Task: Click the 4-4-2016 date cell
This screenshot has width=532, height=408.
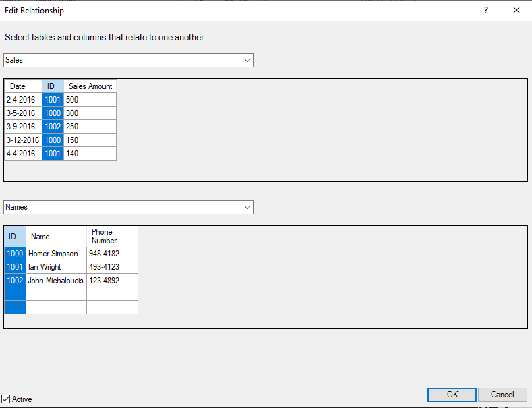Action: click(24, 154)
